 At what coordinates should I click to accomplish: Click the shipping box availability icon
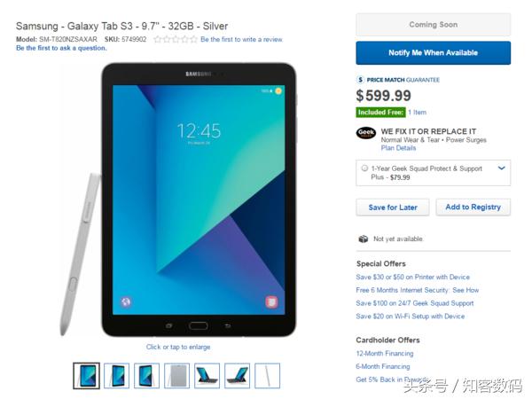tap(363, 239)
